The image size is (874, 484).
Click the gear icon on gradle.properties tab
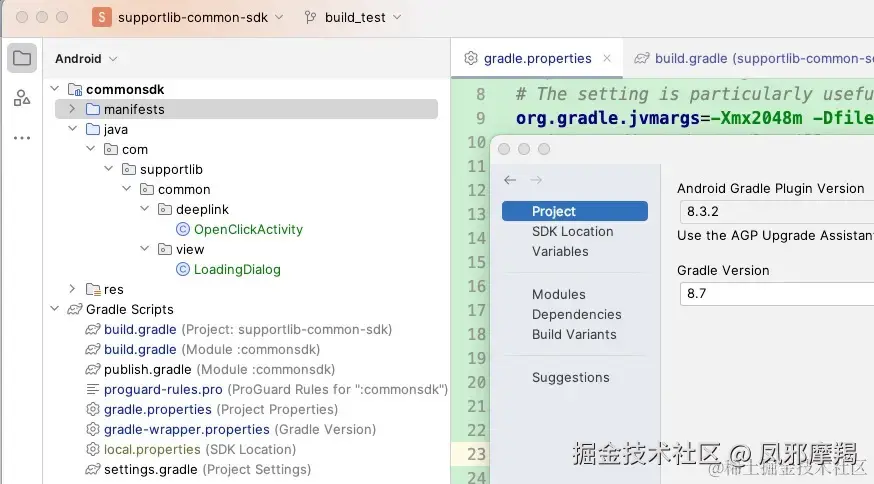(x=471, y=58)
